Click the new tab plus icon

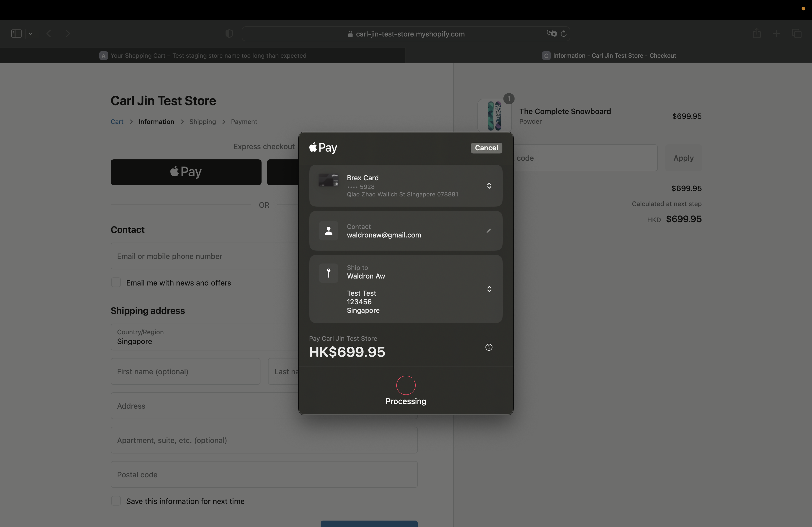[776, 33]
